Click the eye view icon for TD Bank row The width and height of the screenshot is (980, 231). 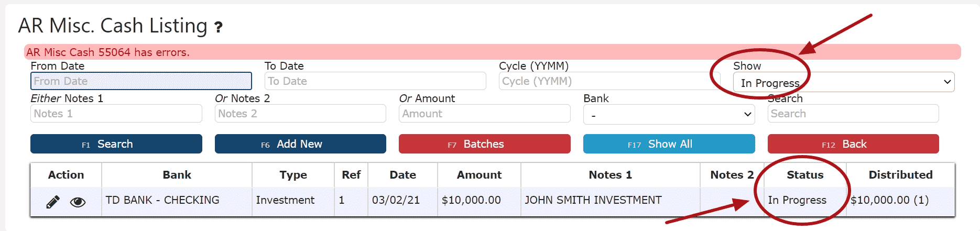point(78,202)
